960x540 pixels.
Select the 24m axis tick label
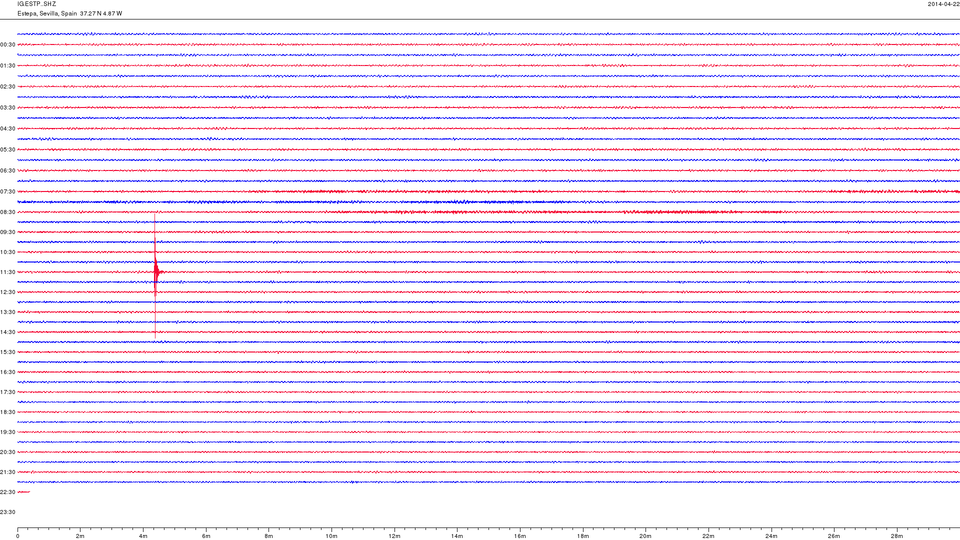(x=771, y=536)
